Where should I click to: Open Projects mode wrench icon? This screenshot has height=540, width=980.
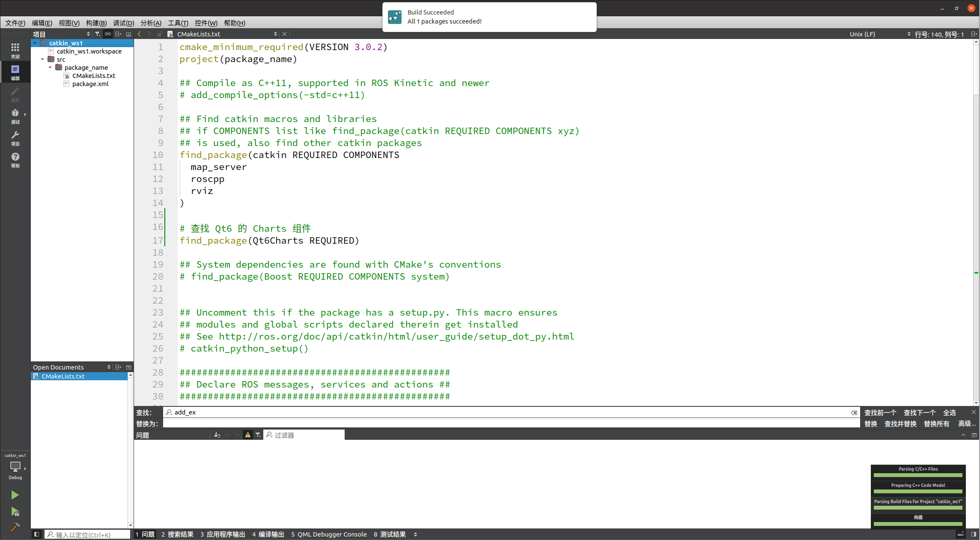click(x=15, y=138)
